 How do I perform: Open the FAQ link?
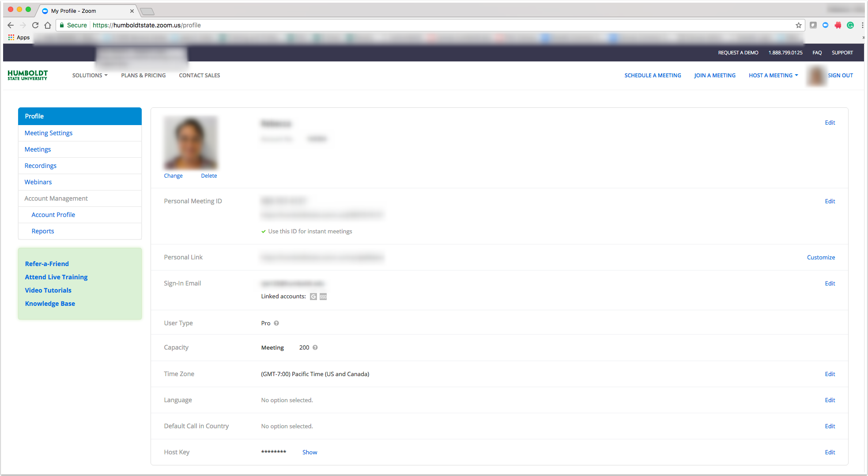(817, 53)
